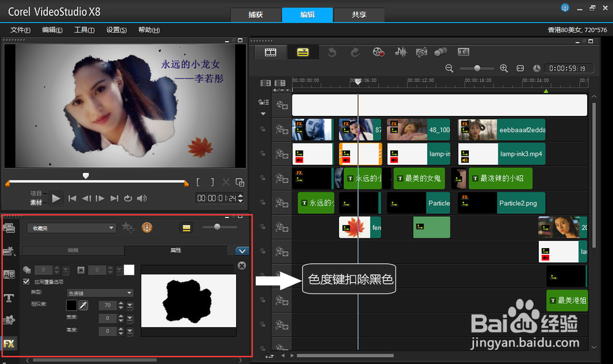Toggle overlay track 1 enable icon

click(x=282, y=129)
